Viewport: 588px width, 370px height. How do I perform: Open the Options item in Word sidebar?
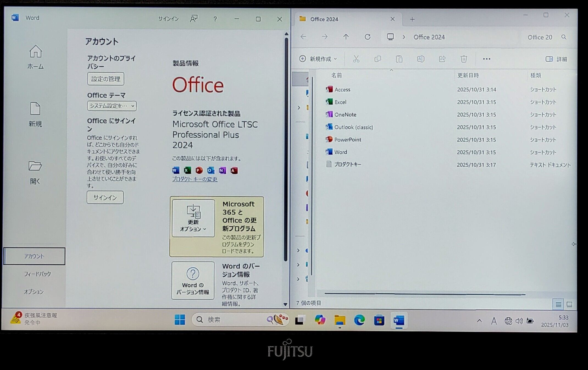point(34,292)
